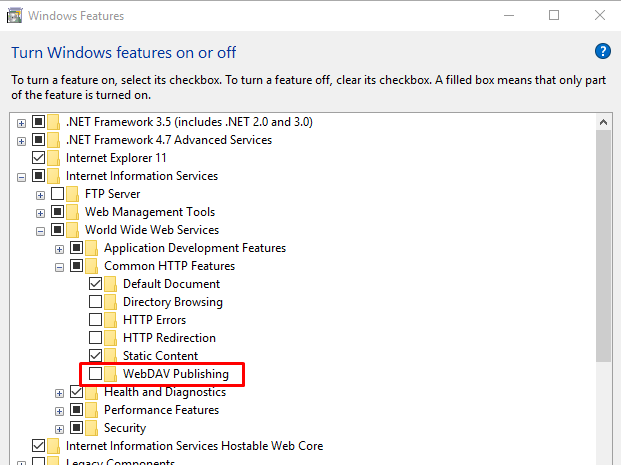Check the Directory Browsing checkbox
Screen dimensions: 621x465
point(95,301)
